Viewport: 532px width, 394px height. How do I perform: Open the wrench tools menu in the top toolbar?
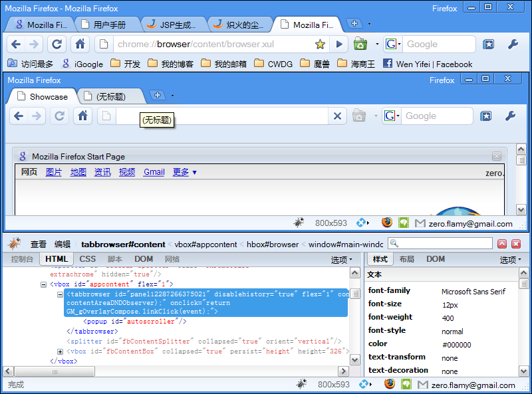513,45
